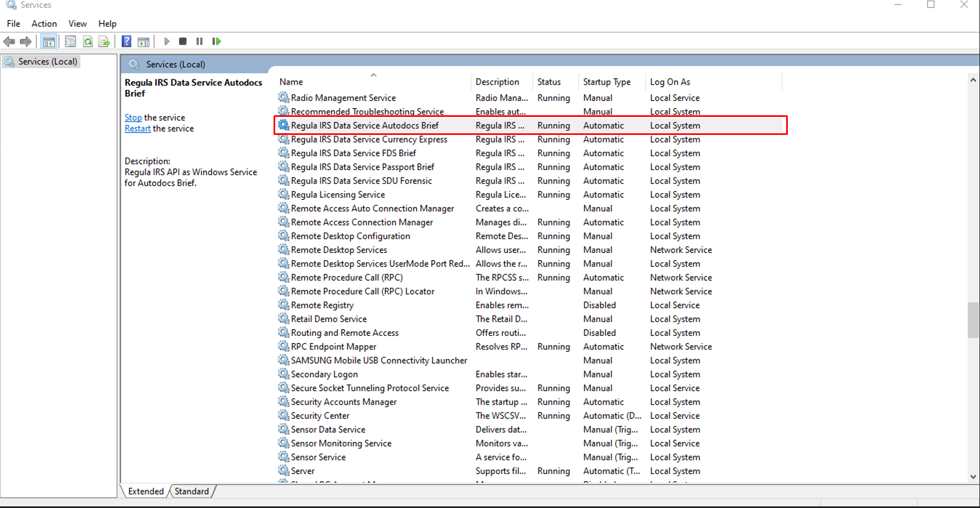Select Services (Local) in the console tree

pyautogui.click(x=47, y=62)
